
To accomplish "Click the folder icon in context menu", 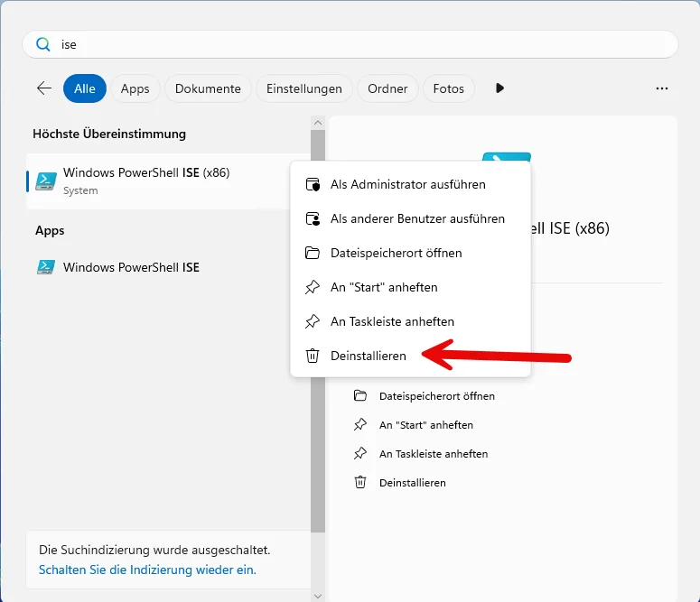I will click(x=313, y=253).
